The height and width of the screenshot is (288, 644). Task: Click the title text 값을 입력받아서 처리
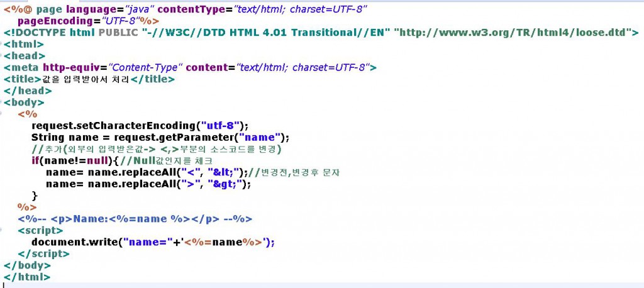(86, 79)
